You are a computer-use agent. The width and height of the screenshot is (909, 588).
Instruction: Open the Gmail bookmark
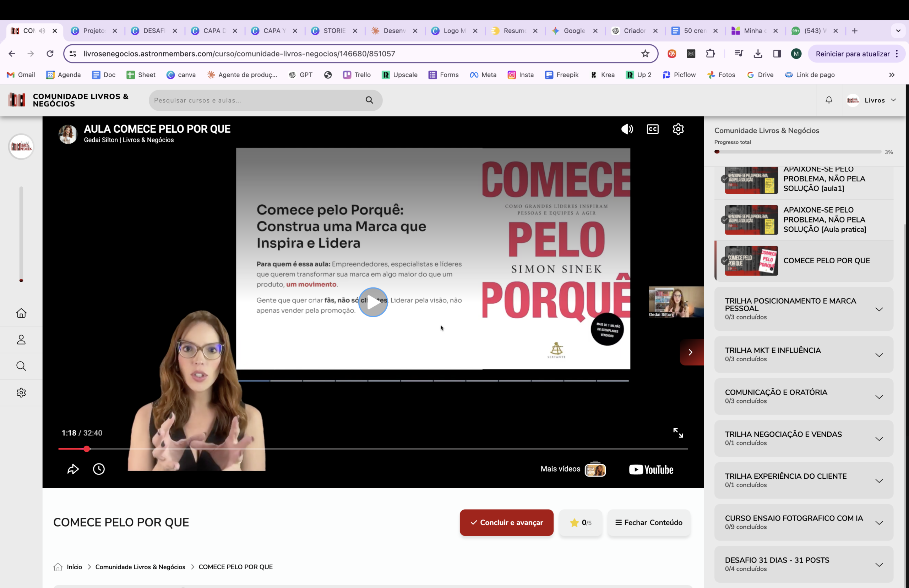pos(21,75)
